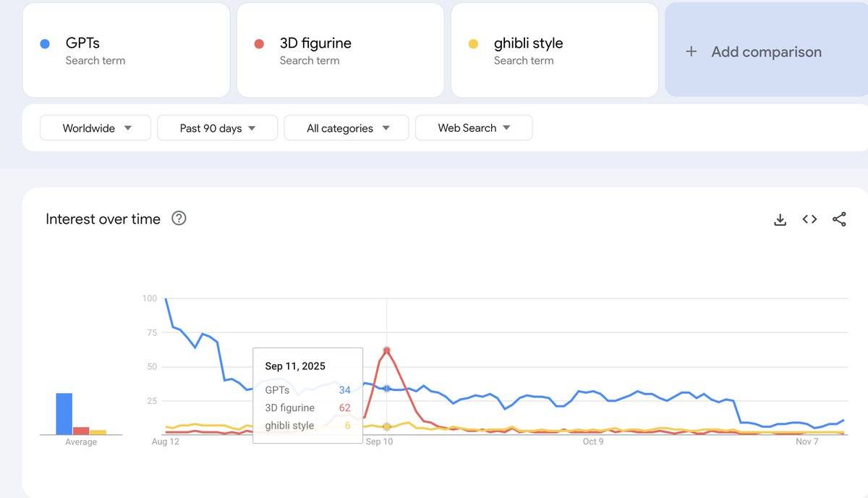The width and height of the screenshot is (868, 498).
Task: Click the Add comparison button
Action: (766, 49)
